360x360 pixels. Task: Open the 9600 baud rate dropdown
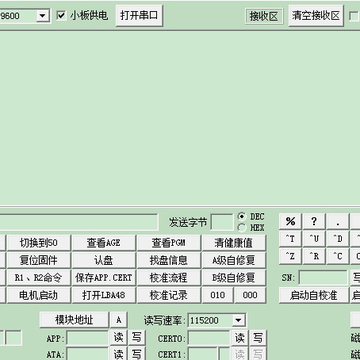coord(43,16)
